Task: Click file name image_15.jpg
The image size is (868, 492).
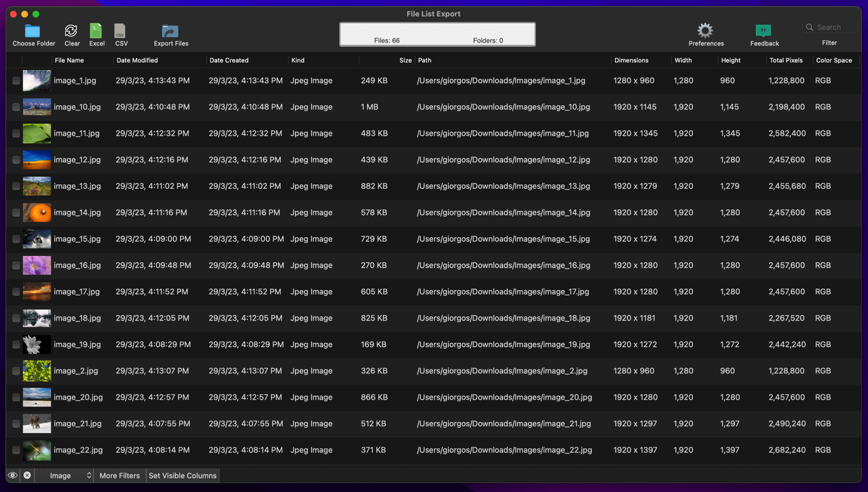Action: (77, 239)
